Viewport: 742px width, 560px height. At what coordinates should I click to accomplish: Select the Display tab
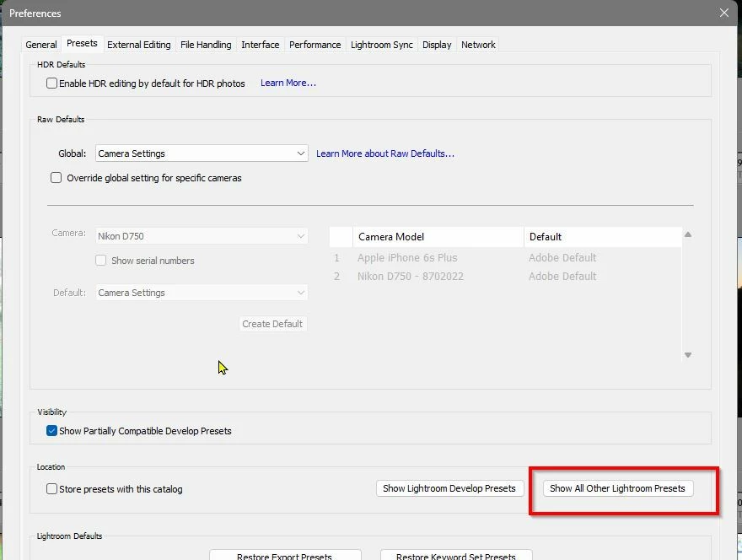point(437,45)
